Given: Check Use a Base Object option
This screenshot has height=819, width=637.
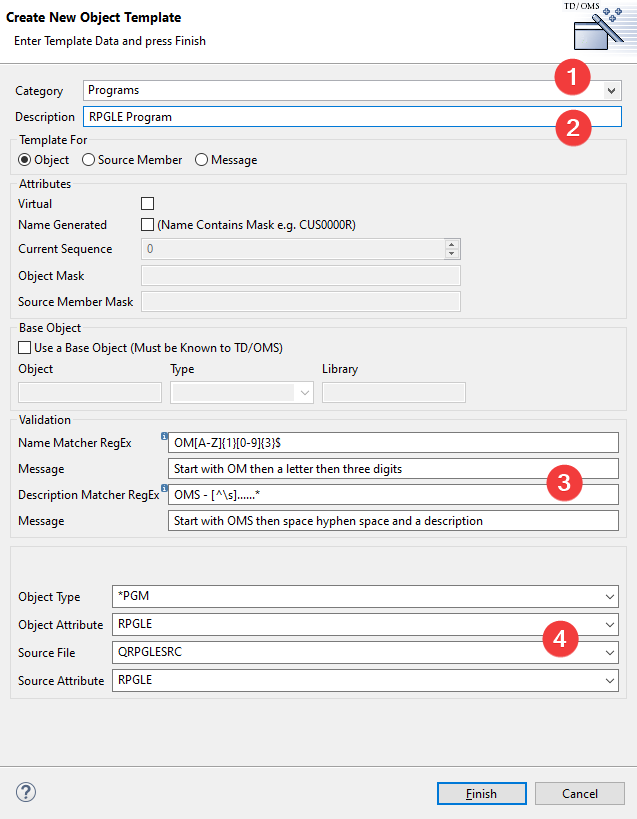Looking at the screenshot, I should click(25, 348).
